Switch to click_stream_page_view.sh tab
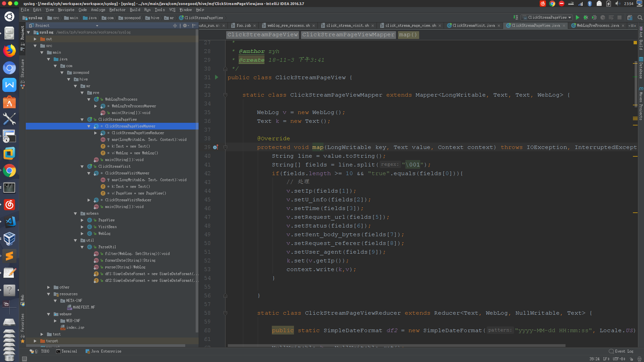Viewport: 644px width, 362px height. pos(410,25)
